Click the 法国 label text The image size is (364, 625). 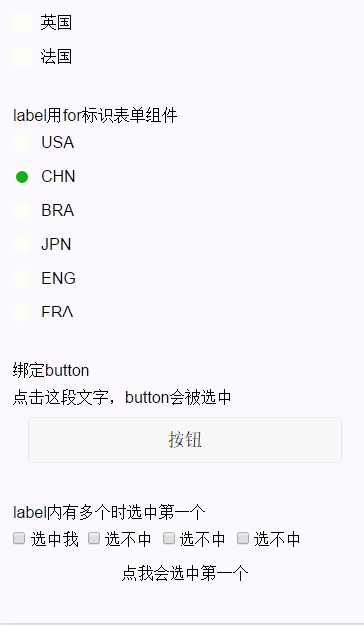[56, 57]
